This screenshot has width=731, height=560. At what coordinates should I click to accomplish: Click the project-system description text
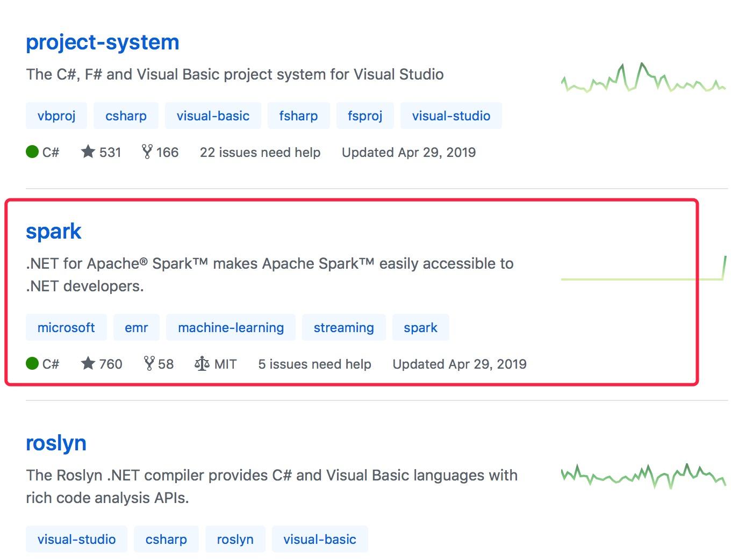(235, 74)
